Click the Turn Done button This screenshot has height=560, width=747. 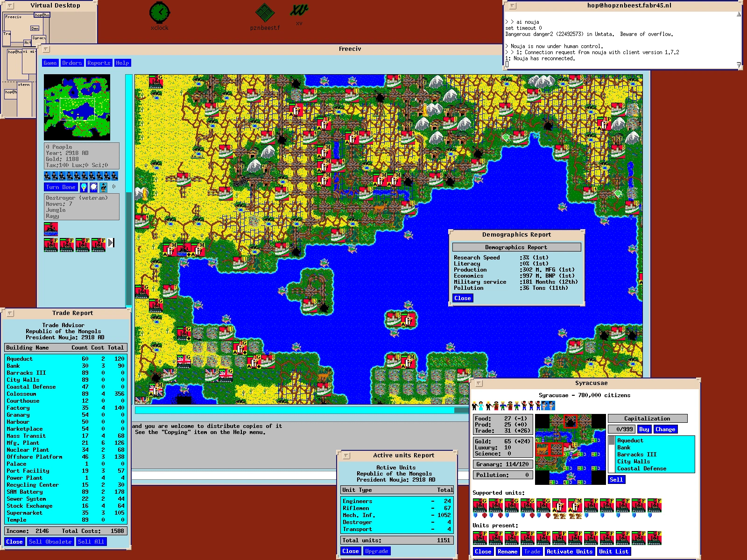(61, 187)
